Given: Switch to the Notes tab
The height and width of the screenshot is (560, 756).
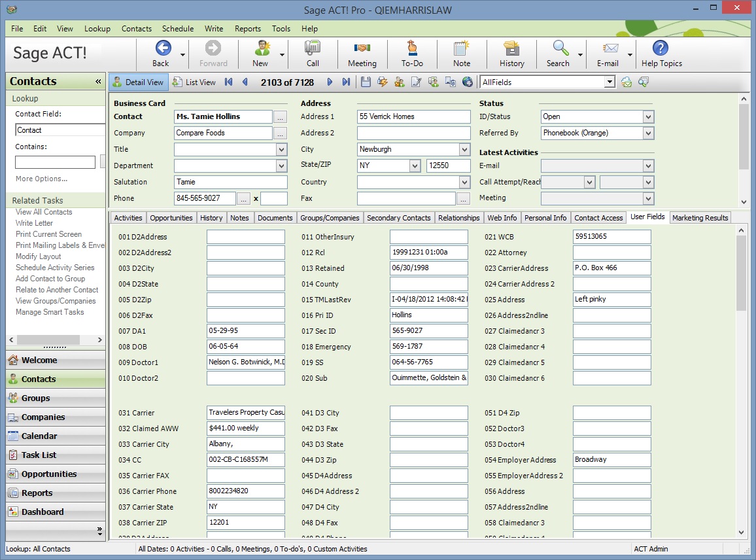Looking at the screenshot, I should (239, 218).
